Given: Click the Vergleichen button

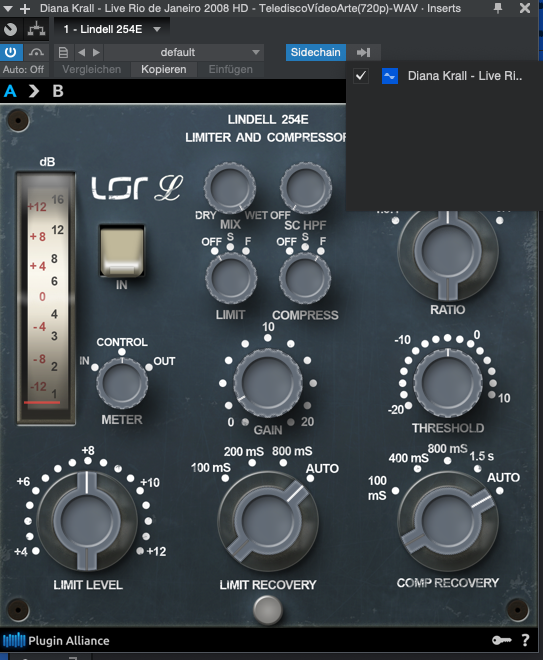Looking at the screenshot, I should 91,69.
